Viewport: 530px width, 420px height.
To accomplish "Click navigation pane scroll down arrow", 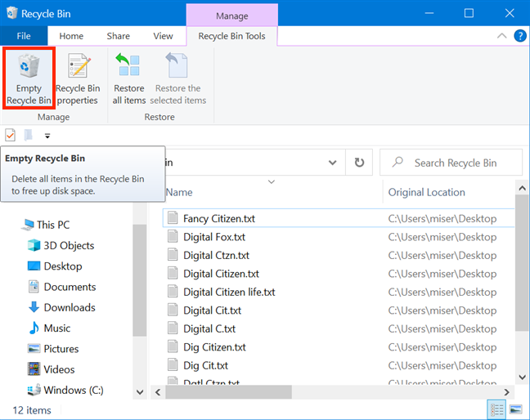I will (x=140, y=392).
